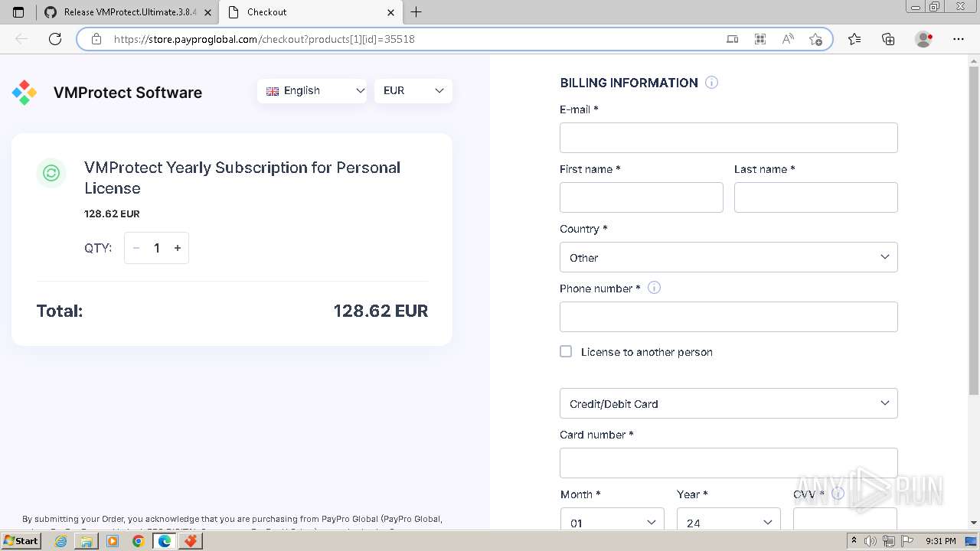Screen dimensions: 980x551
Task: Increase quantity with the plus button
Action: click(x=178, y=248)
